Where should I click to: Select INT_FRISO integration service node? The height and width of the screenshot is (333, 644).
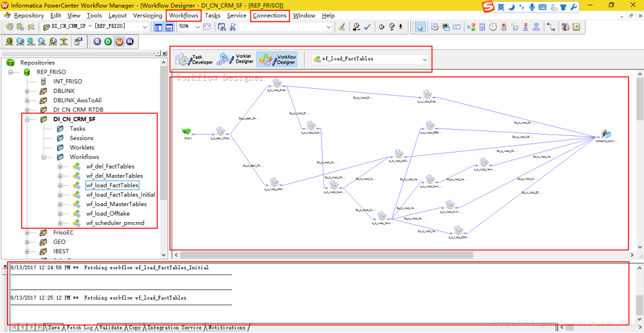(x=67, y=81)
